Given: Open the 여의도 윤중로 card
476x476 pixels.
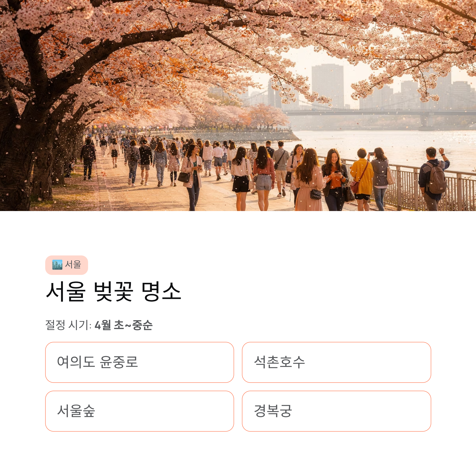Looking at the screenshot, I should [x=139, y=362].
